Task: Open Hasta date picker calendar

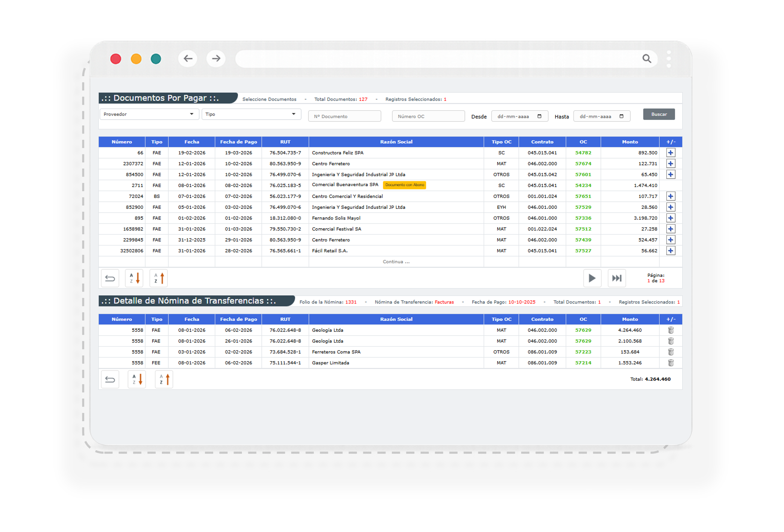Action: tap(622, 116)
